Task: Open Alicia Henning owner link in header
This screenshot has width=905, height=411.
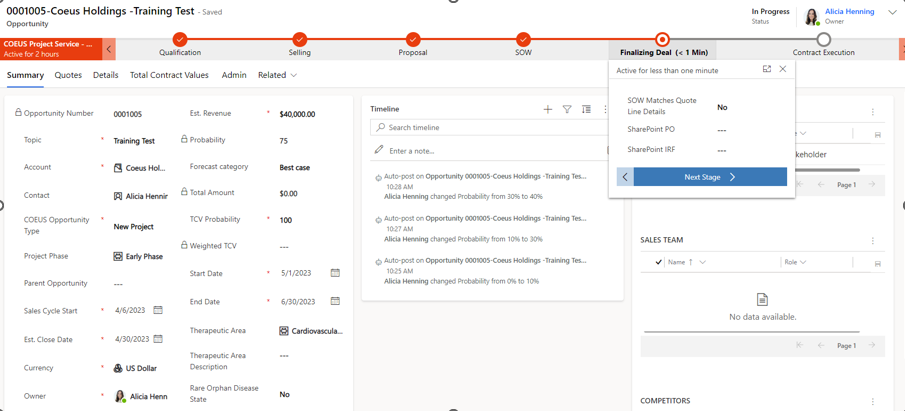Action: (850, 12)
